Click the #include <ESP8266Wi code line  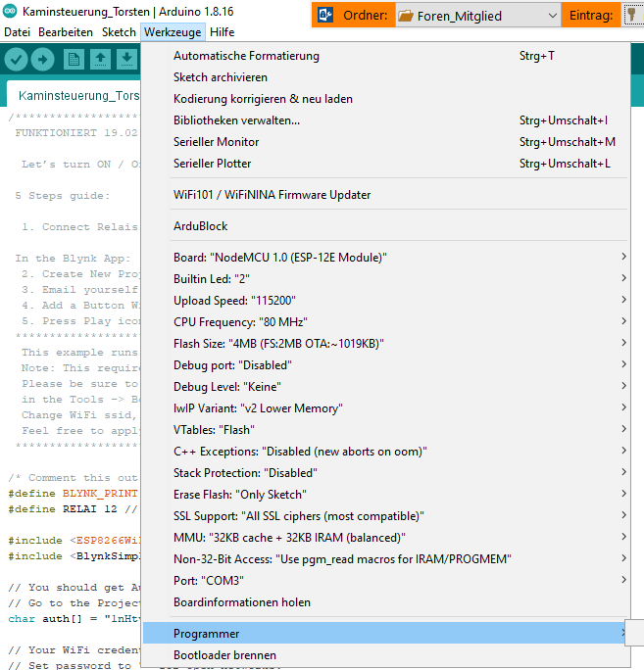click(x=74, y=541)
